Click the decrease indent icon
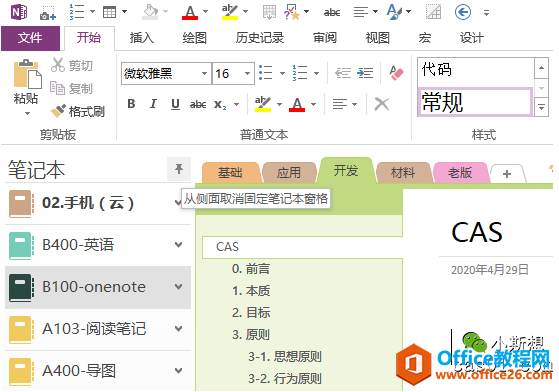Screen dimensions: 559x392 (x=343, y=73)
